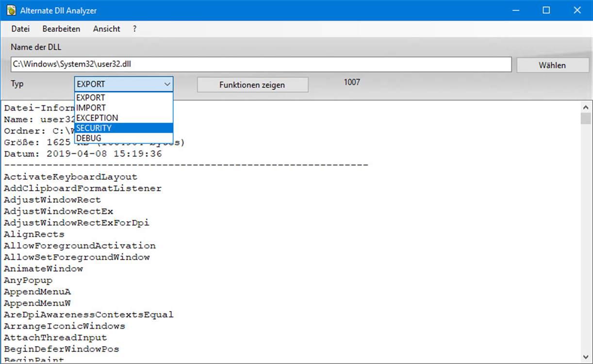
Task: Select DEBUG in the dropdown list
Action: pyautogui.click(x=124, y=138)
